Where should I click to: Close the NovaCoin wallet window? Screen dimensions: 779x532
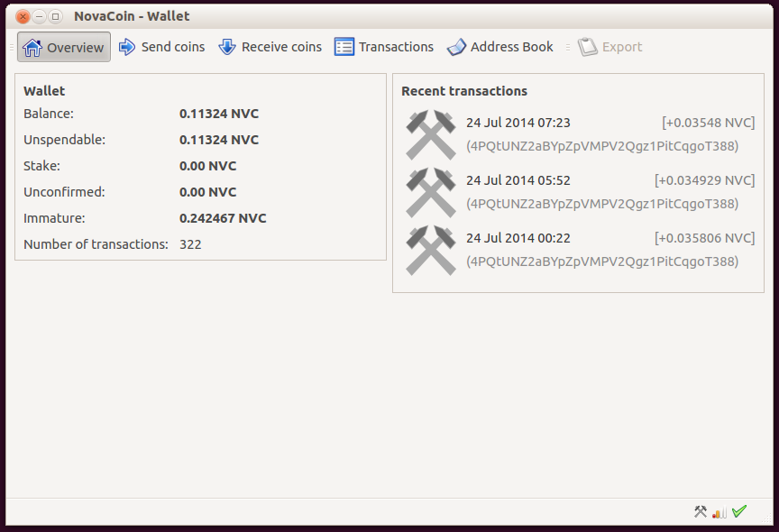click(x=23, y=16)
